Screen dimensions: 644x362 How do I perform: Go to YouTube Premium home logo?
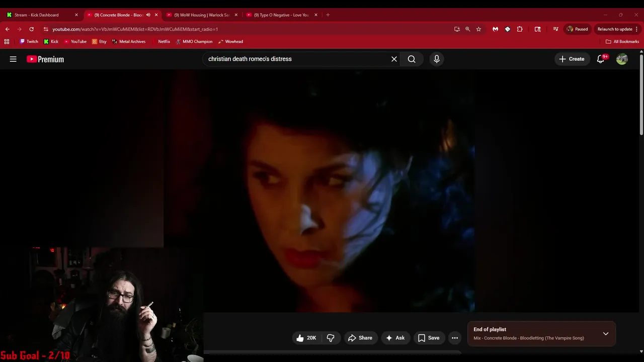point(45,59)
